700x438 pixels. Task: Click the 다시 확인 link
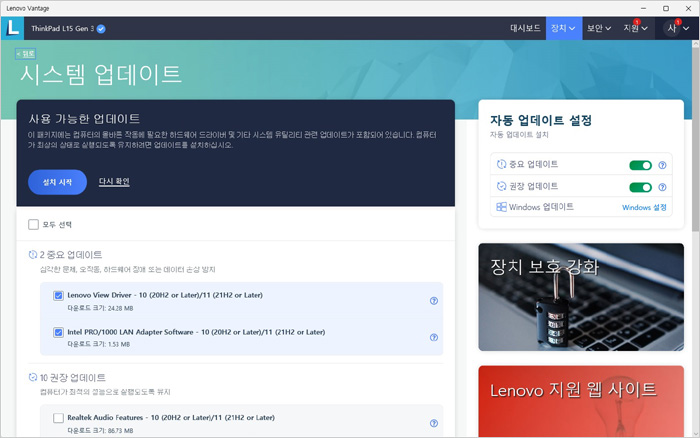[x=114, y=181]
